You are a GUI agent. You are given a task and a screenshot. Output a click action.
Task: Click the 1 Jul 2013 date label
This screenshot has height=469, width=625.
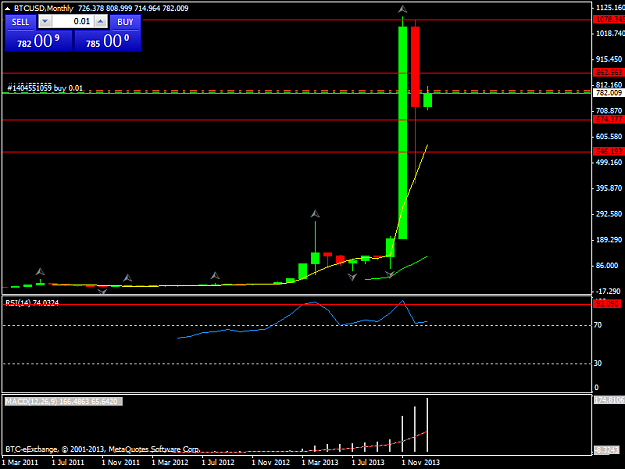pos(368,462)
